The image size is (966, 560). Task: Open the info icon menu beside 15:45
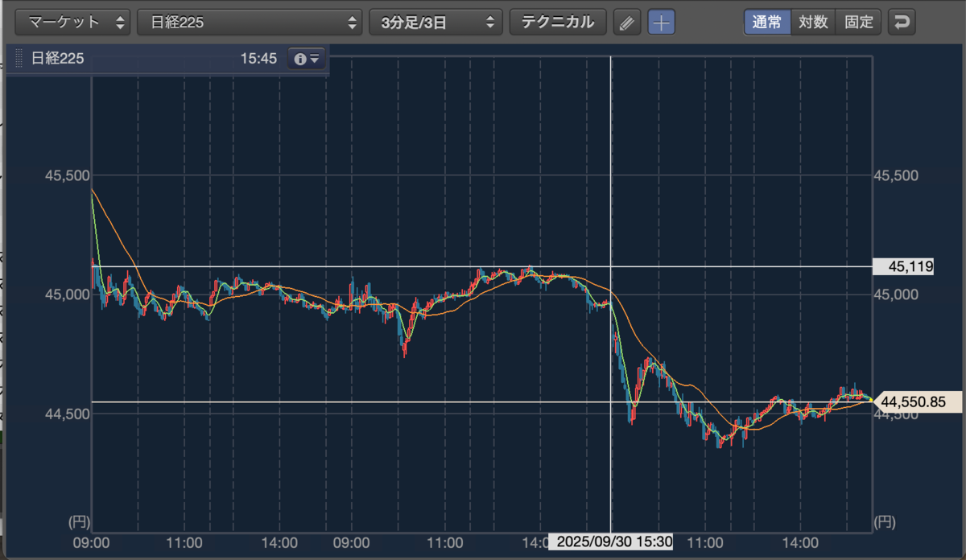[x=307, y=59]
